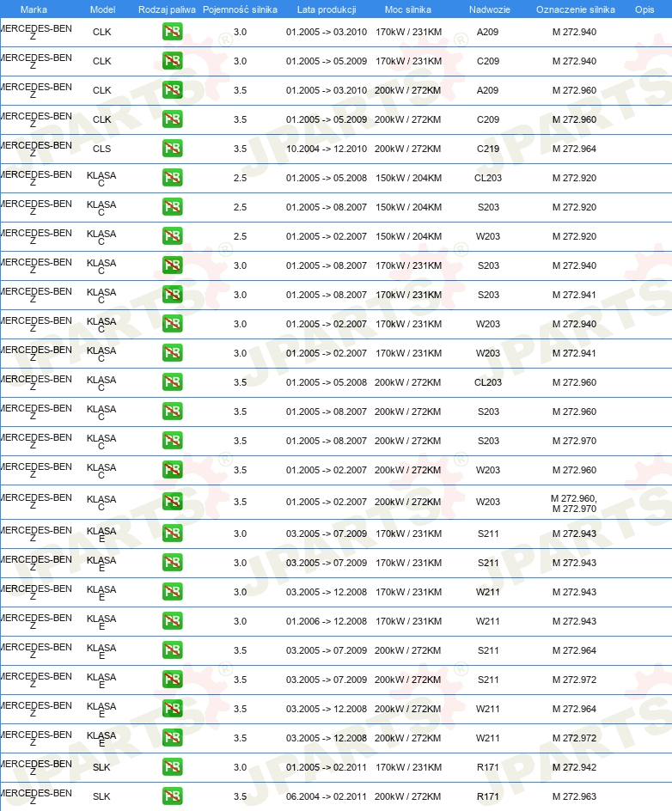Viewport: 672px width, 811px height.
Task: Click fuel type icon in CLS row
Action: coord(172,149)
